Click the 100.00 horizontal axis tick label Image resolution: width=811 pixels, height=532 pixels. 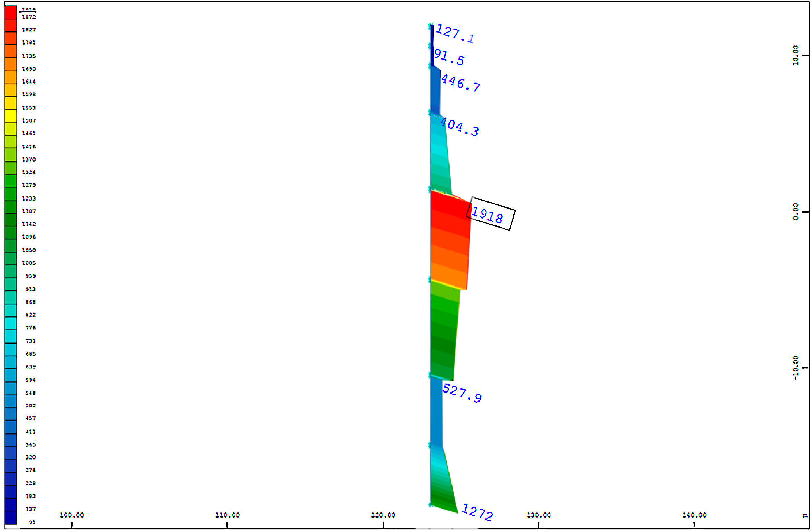tap(72, 515)
